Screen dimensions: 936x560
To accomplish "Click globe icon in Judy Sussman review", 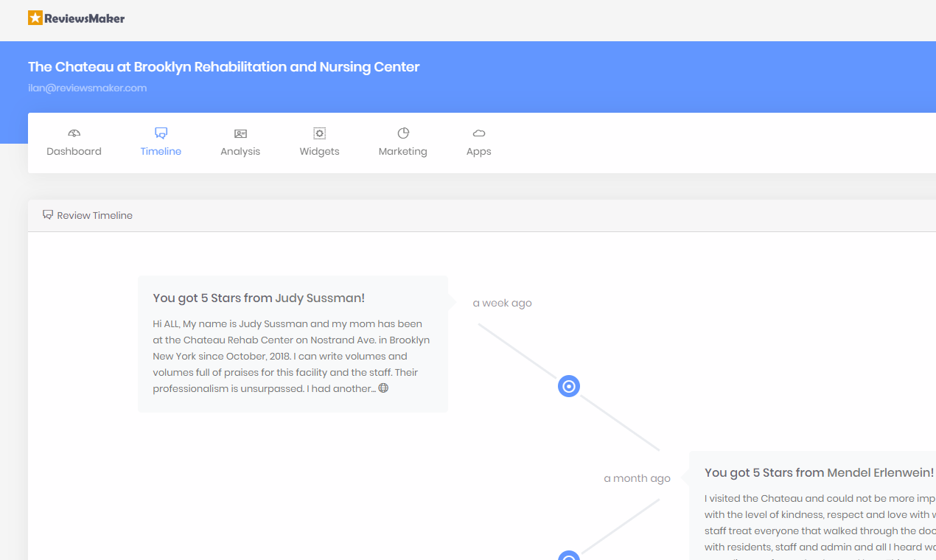I will [383, 388].
